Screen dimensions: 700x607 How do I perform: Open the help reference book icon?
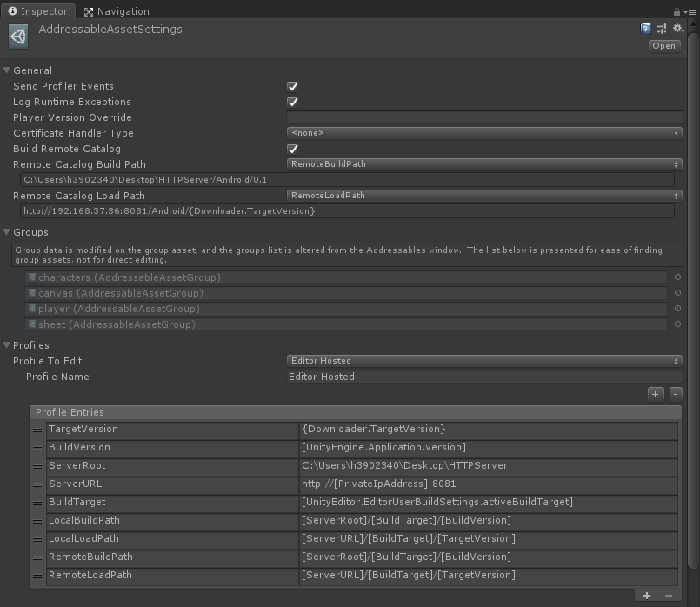645,29
